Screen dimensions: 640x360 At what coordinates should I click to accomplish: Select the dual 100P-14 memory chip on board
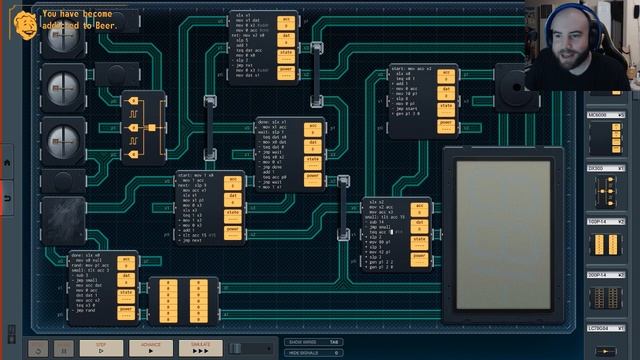[x=183, y=301]
